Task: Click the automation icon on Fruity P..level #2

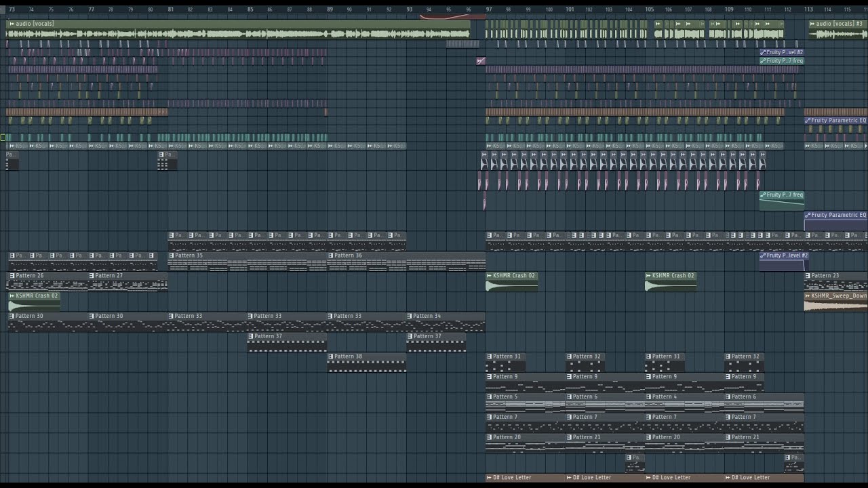Action: (x=763, y=256)
